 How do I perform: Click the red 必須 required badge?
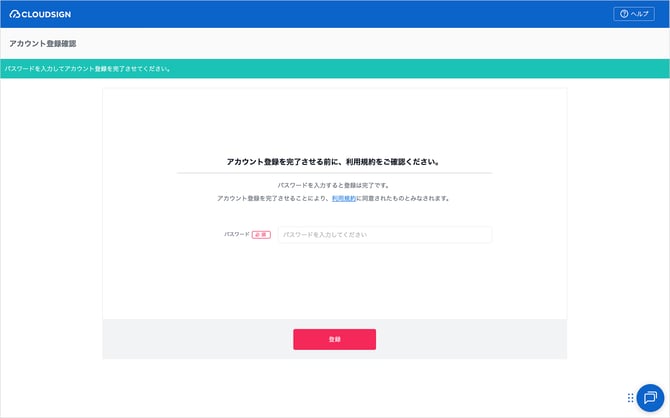[261, 235]
